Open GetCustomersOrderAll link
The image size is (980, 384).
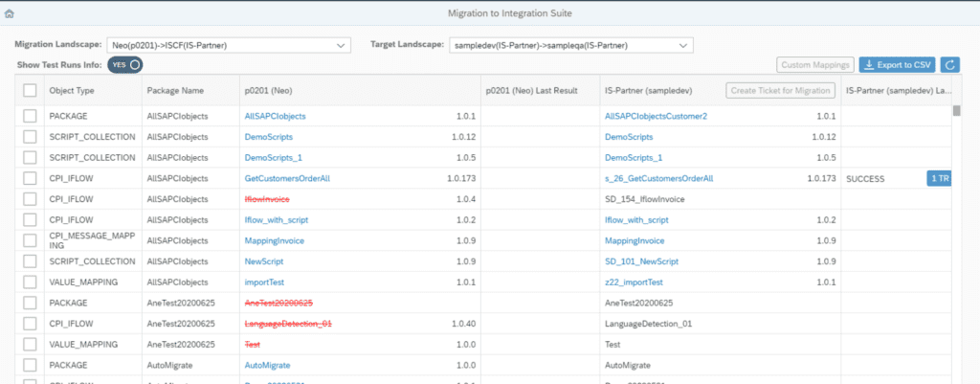point(287,178)
